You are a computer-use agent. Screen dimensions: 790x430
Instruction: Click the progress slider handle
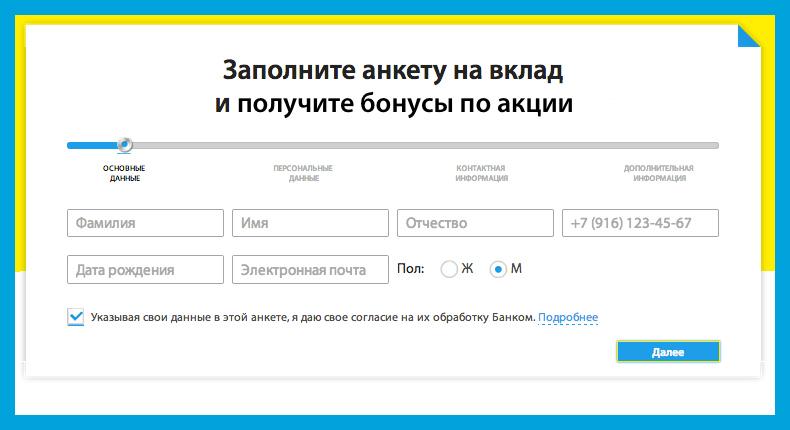[x=124, y=145]
